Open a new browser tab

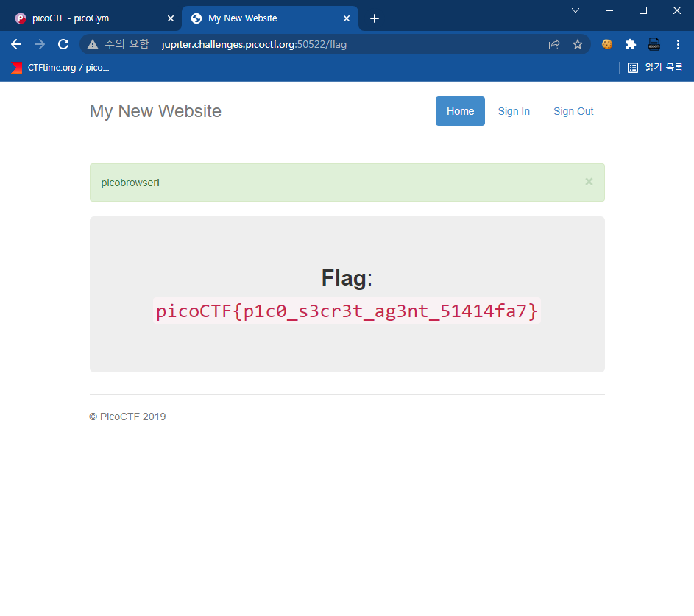(375, 18)
